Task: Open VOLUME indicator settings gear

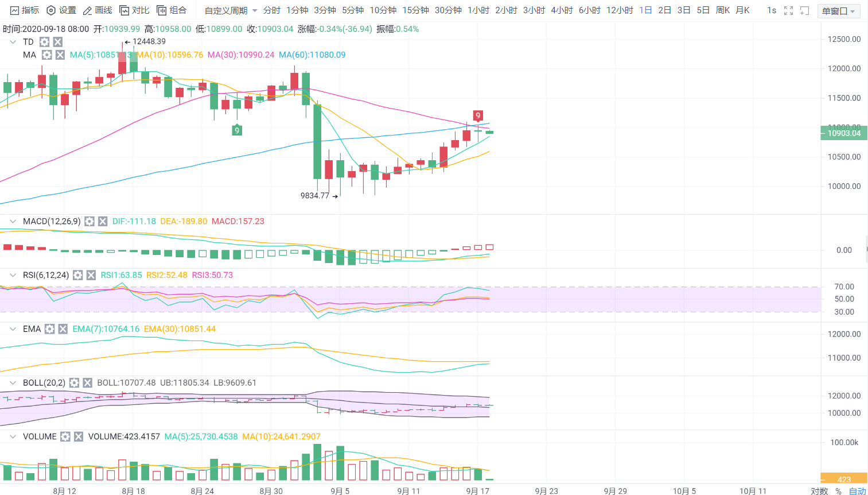Action: (65, 437)
